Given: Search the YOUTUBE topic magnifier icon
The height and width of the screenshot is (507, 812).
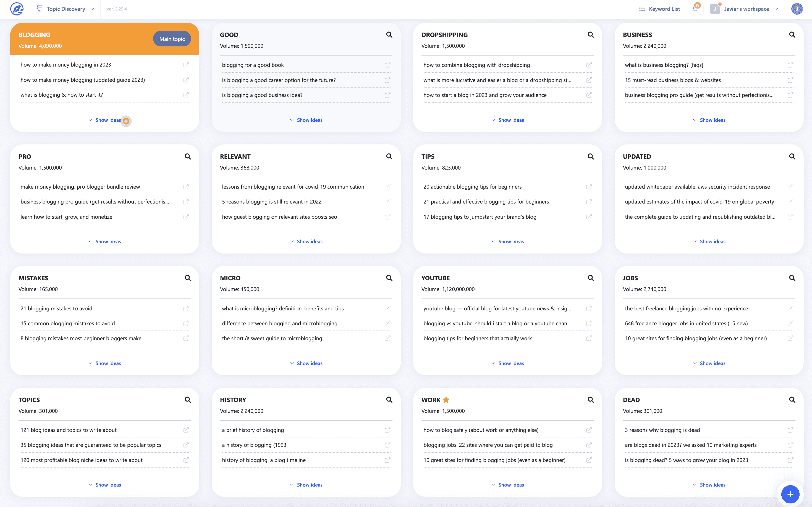Looking at the screenshot, I should click(x=591, y=278).
